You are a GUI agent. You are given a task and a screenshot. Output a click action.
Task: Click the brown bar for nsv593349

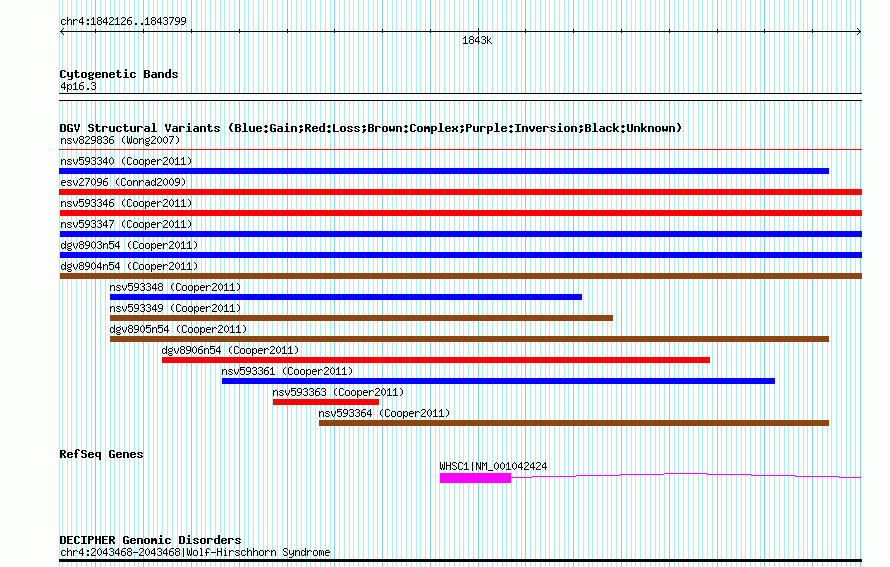click(x=362, y=318)
